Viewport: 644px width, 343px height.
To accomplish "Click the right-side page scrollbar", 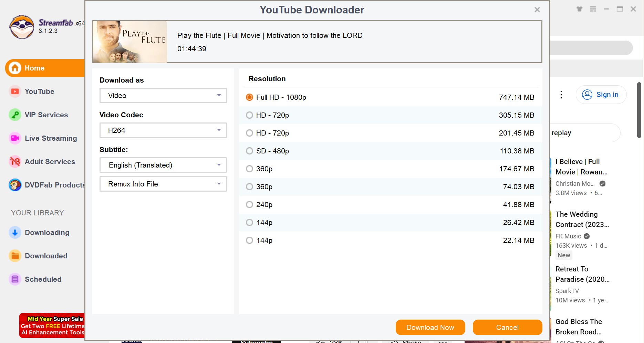I will coord(639,110).
